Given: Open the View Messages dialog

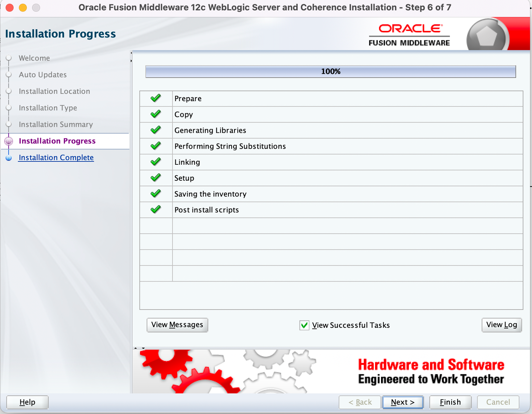Looking at the screenshot, I should 177,325.
